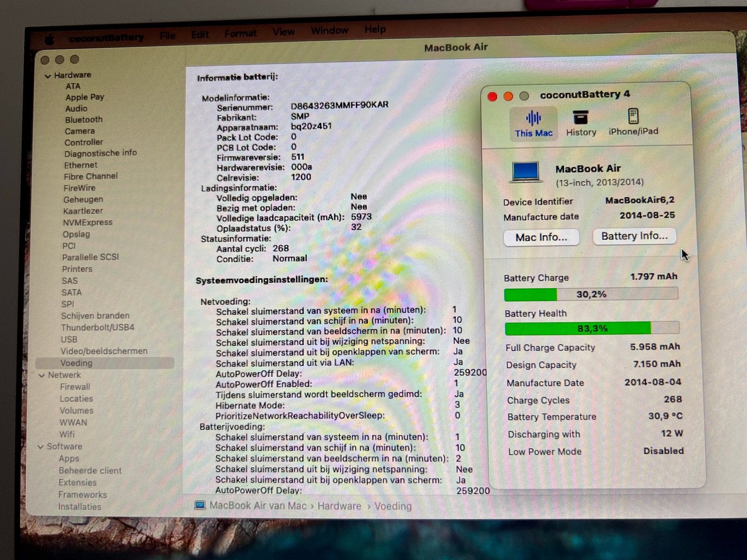Select Printers in the sidebar
The height and width of the screenshot is (560, 747).
click(x=77, y=269)
